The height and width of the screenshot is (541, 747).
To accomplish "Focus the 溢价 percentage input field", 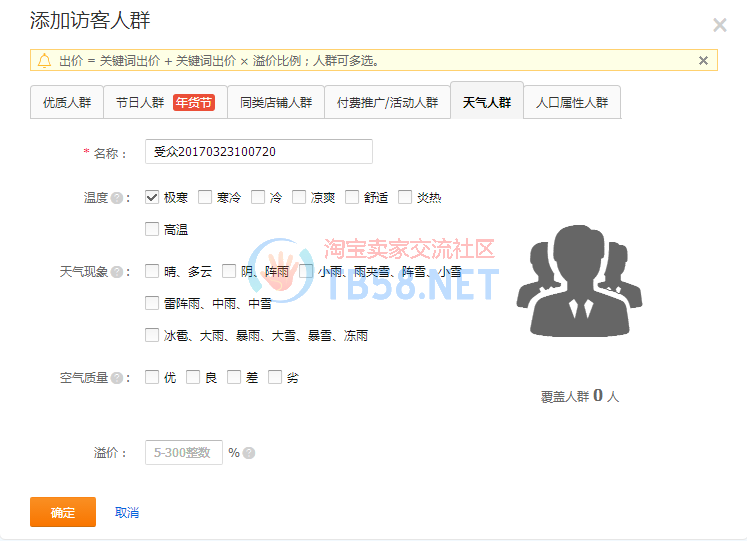I will click(184, 453).
